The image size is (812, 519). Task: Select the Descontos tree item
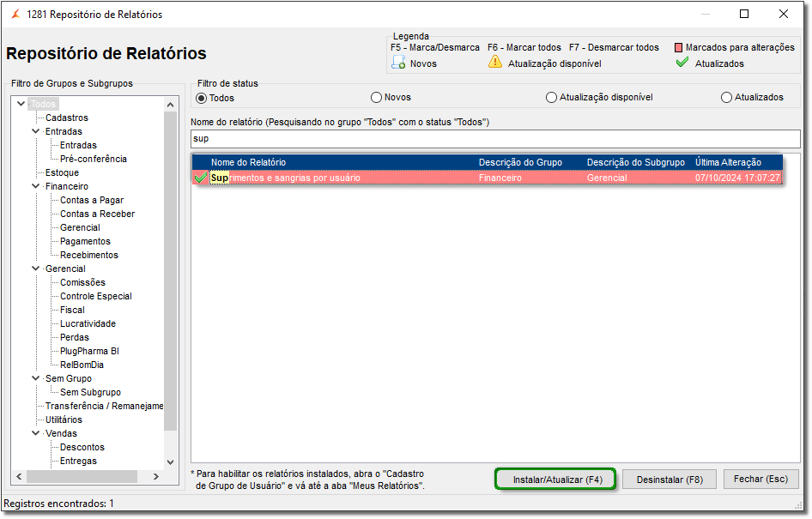[82, 447]
